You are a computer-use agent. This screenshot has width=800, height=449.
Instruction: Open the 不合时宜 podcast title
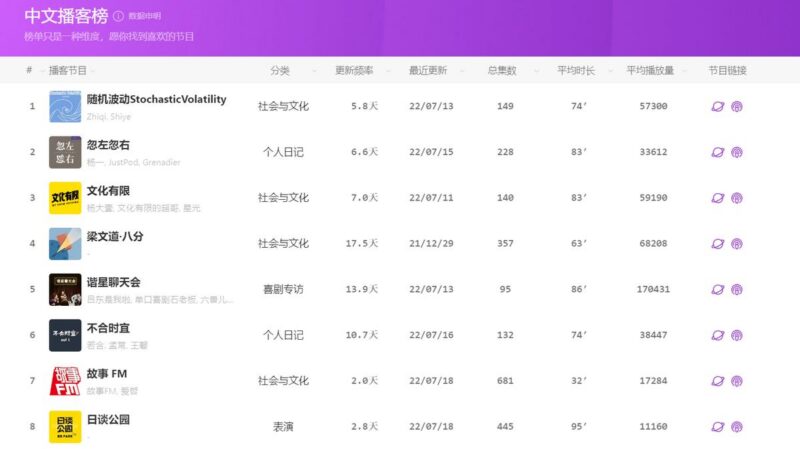[x=108, y=328]
